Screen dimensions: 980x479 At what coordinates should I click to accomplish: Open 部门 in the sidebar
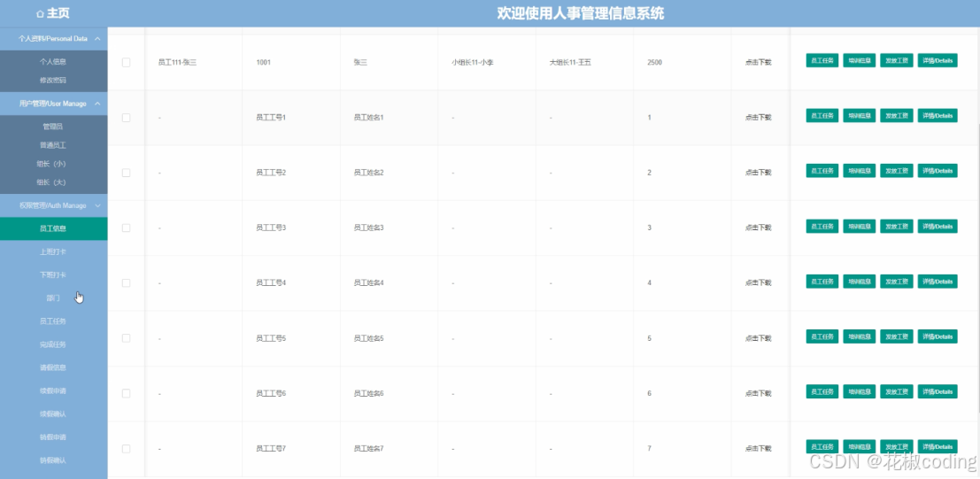(x=53, y=298)
